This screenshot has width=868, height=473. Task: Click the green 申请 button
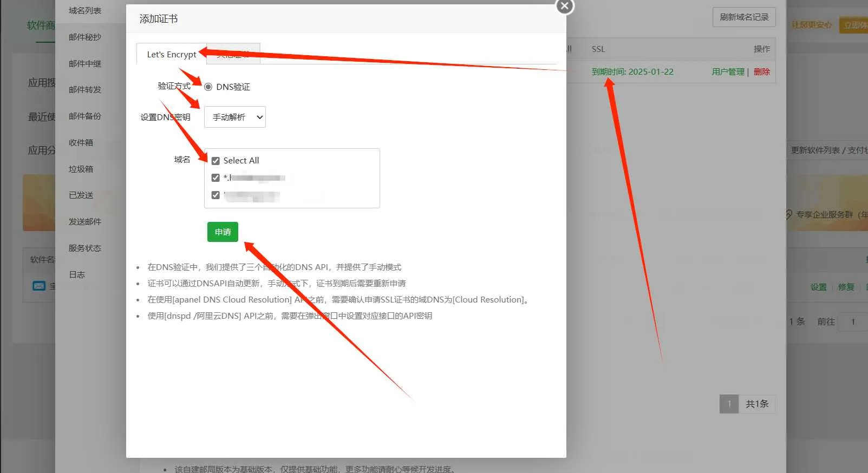pos(223,232)
